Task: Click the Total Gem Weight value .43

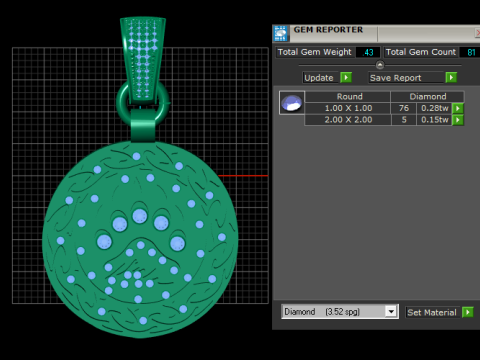Action: [368, 52]
